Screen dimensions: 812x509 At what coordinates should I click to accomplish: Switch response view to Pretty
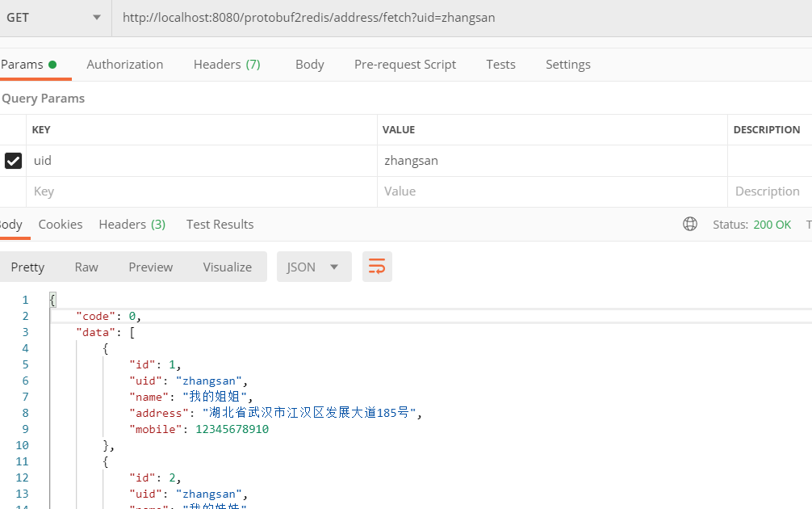pos(27,267)
